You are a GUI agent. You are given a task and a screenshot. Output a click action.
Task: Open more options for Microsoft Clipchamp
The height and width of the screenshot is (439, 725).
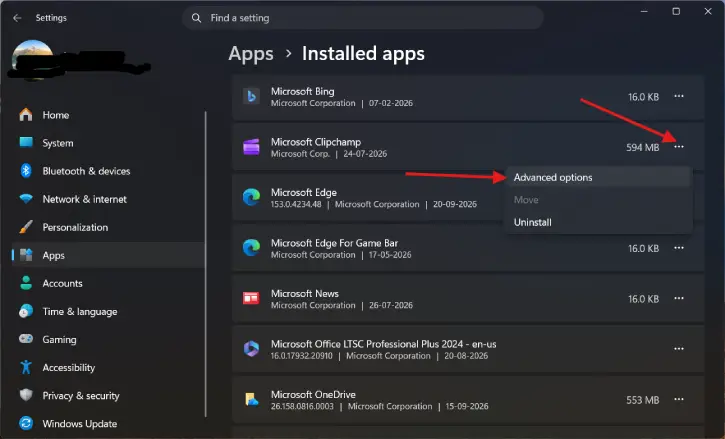point(679,147)
